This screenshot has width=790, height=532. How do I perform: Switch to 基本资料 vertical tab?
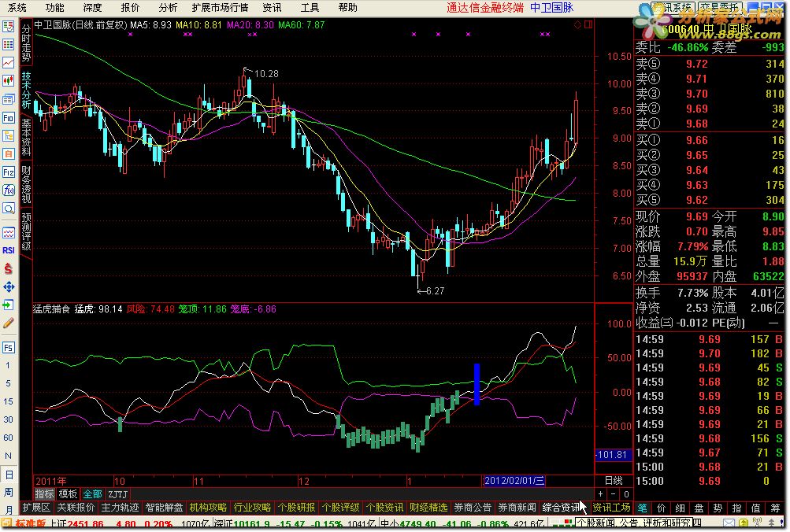click(x=26, y=138)
